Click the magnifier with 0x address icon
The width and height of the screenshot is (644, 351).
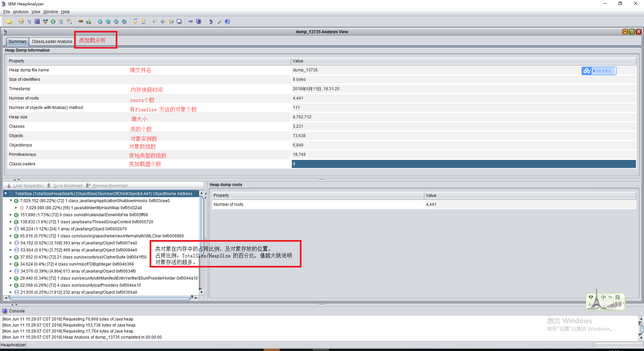(x=124, y=21)
